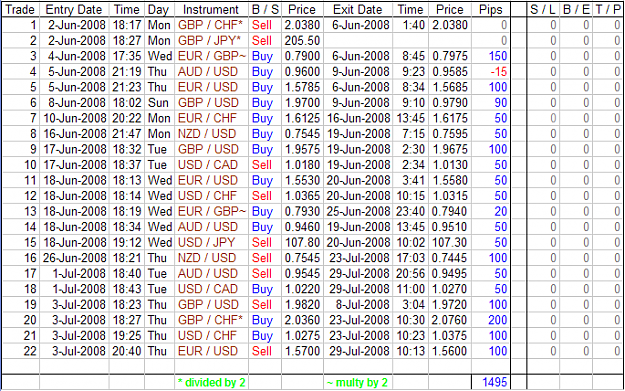Click exit time 23:40
Screen dimensions: 625x391
(x=410, y=212)
